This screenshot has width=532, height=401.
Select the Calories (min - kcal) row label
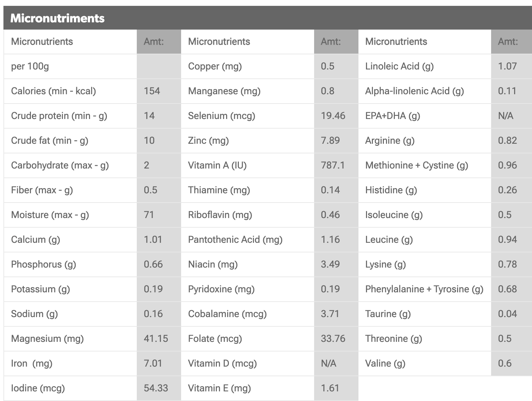tap(53, 91)
